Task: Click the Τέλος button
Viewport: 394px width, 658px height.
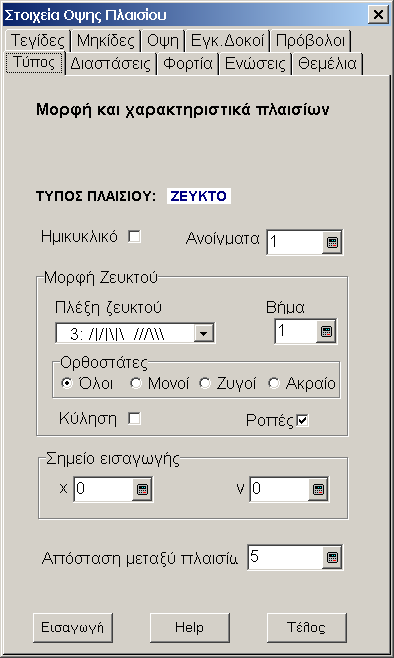Action: (306, 627)
